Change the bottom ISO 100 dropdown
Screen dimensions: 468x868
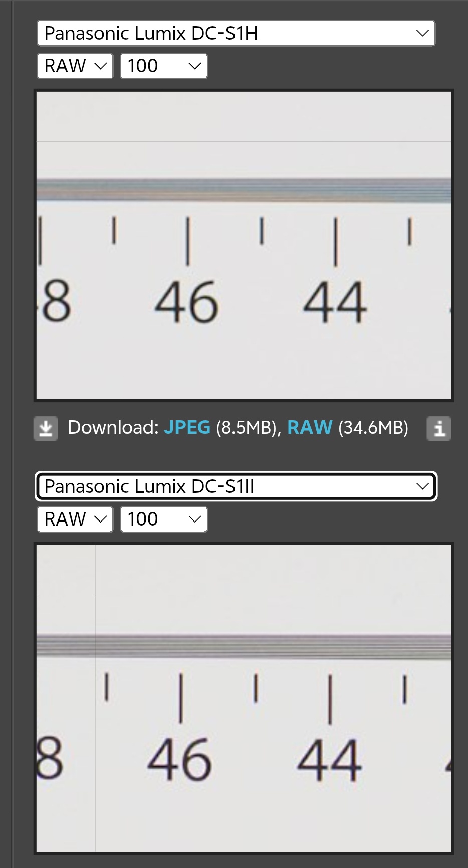(164, 519)
